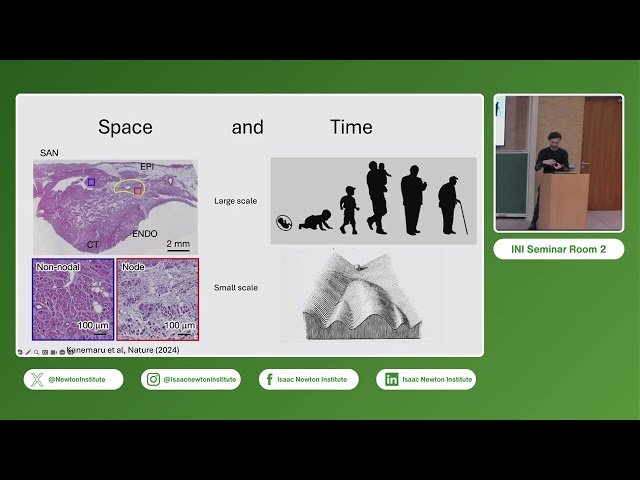
Task: Click the red square marker inside yellow outline
Action: coord(138,190)
